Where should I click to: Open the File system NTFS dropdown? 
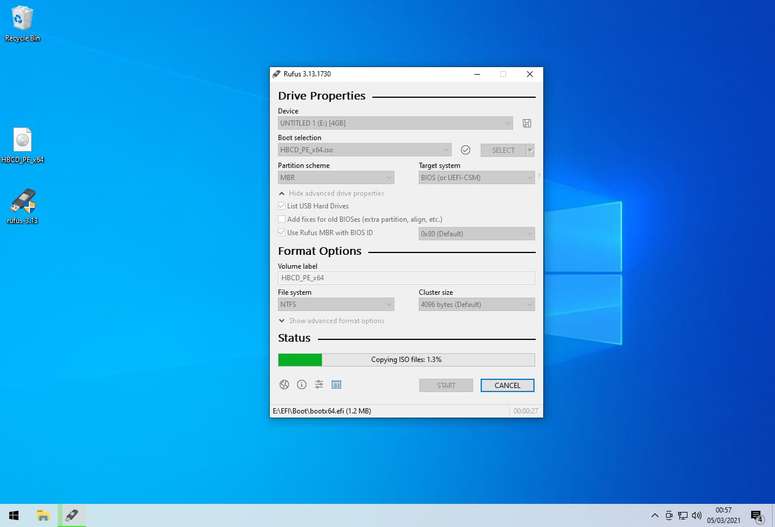[336, 304]
